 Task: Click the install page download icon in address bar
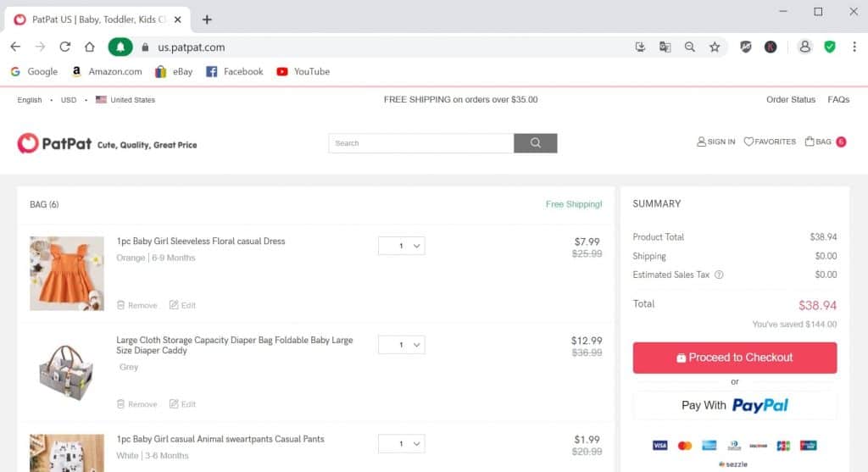[x=641, y=47]
